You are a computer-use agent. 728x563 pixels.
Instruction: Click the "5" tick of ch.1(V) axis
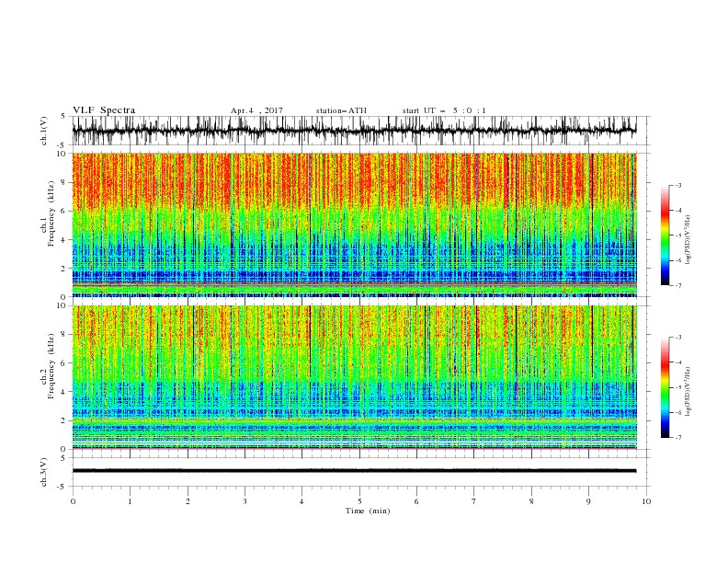click(x=63, y=117)
